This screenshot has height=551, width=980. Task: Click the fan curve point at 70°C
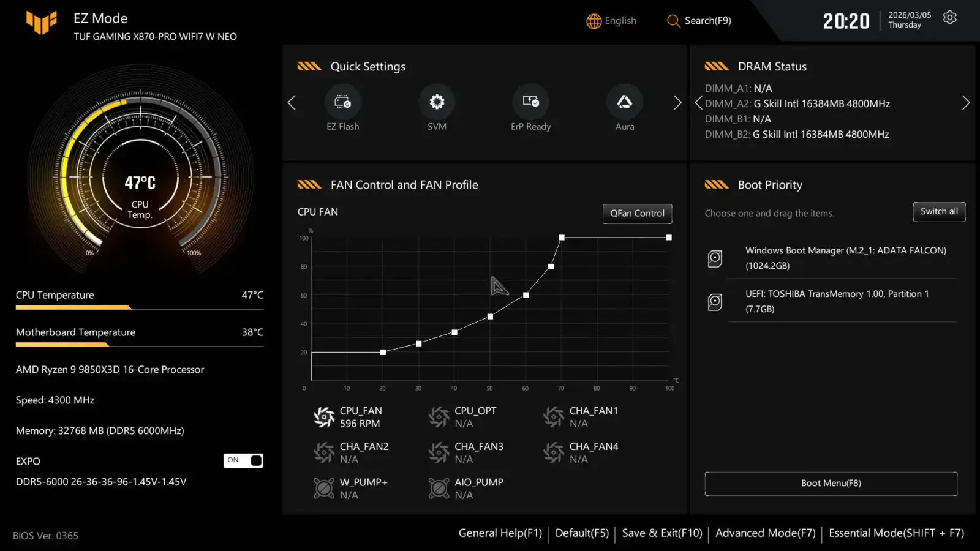[x=562, y=238]
